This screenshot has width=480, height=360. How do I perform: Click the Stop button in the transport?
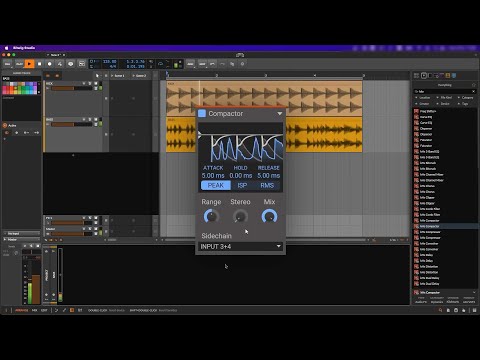(x=39, y=64)
